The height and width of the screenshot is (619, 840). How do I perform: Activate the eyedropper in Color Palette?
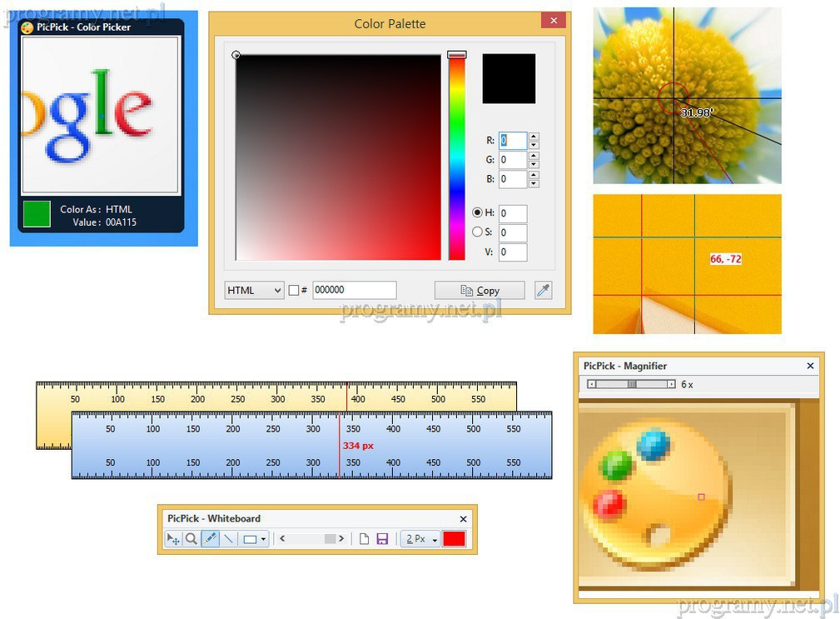coord(543,290)
